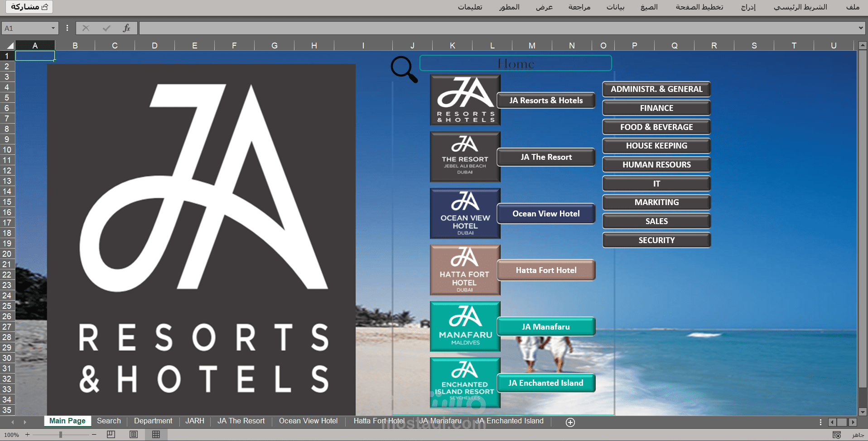Click the zoom in plus icon

(27, 435)
